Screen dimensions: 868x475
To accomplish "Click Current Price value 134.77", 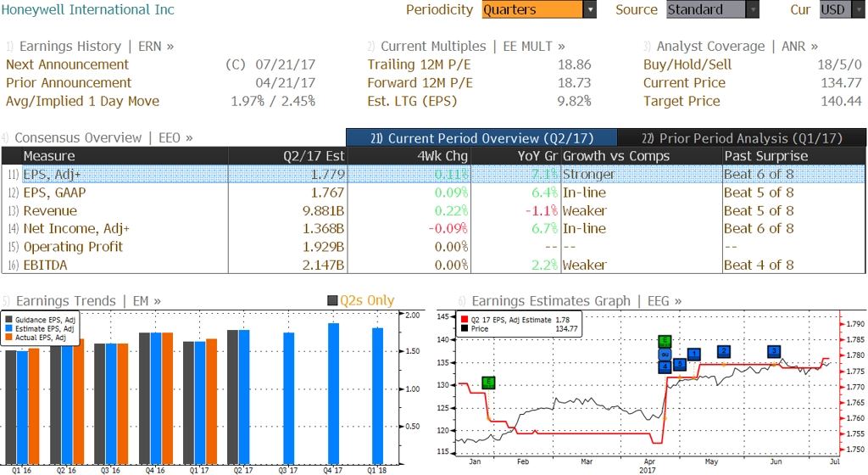I will [x=842, y=83].
